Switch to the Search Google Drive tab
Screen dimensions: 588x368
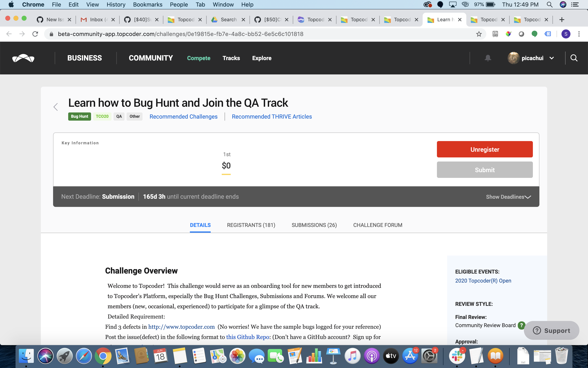click(228, 20)
